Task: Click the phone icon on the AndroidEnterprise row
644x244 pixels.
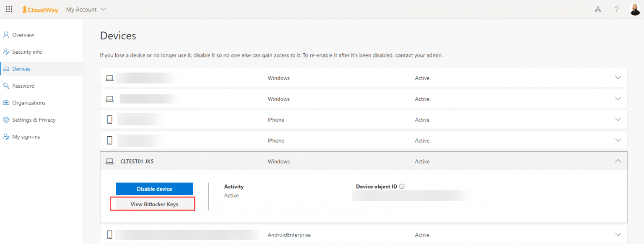Action: coord(109,234)
